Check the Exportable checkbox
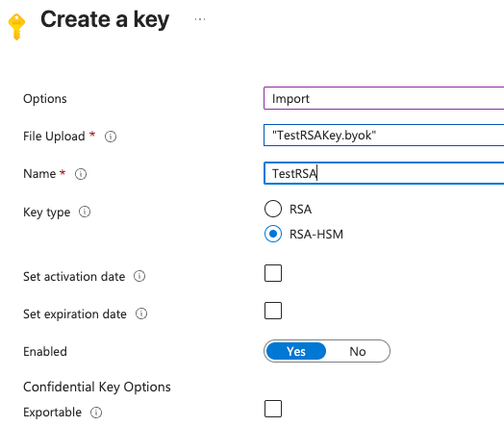504x426 pixels. coord(273,409)
